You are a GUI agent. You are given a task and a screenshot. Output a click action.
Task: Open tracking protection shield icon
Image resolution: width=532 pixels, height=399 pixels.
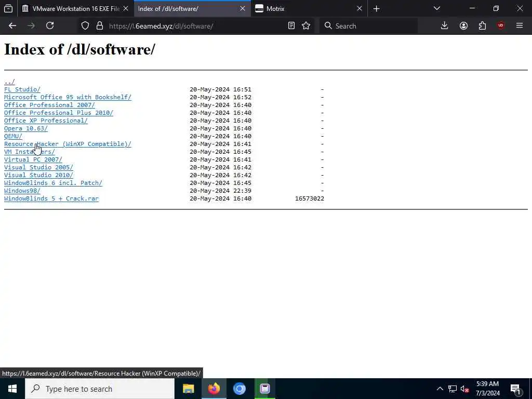[x=85, y=26]
